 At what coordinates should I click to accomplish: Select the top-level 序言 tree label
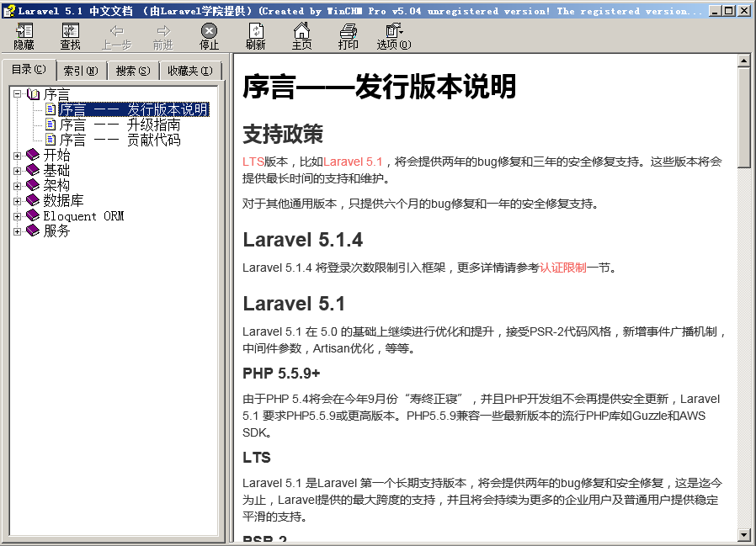tap(57, 94)
